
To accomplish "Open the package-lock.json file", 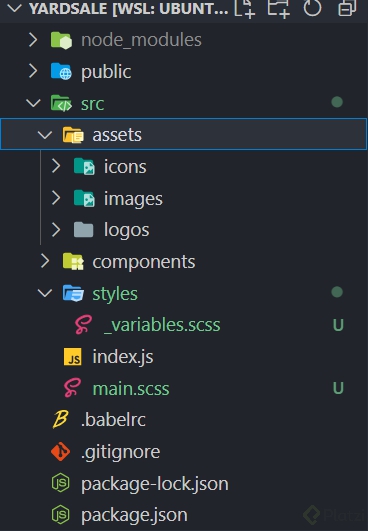I will pyautogui.click(x=155, y=484).
